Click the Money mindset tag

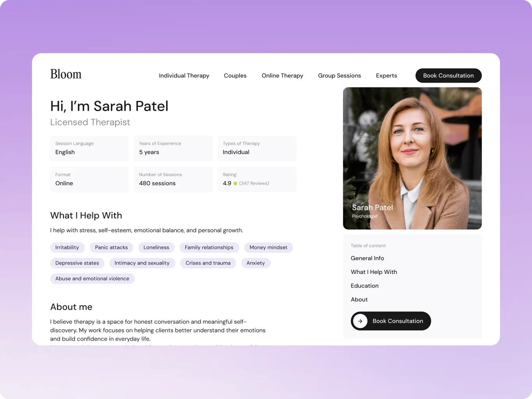pos(268,247)
